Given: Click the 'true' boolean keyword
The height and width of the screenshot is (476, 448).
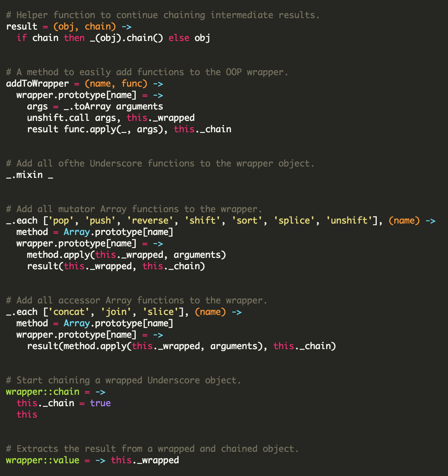Looking at the screenshot, I should point(100,403).
